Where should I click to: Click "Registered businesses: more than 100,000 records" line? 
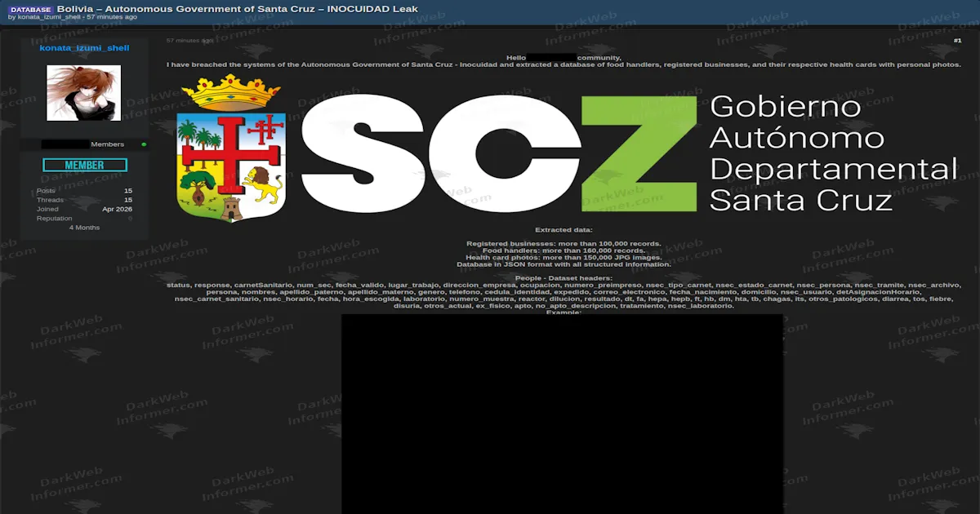coord(563,244)
